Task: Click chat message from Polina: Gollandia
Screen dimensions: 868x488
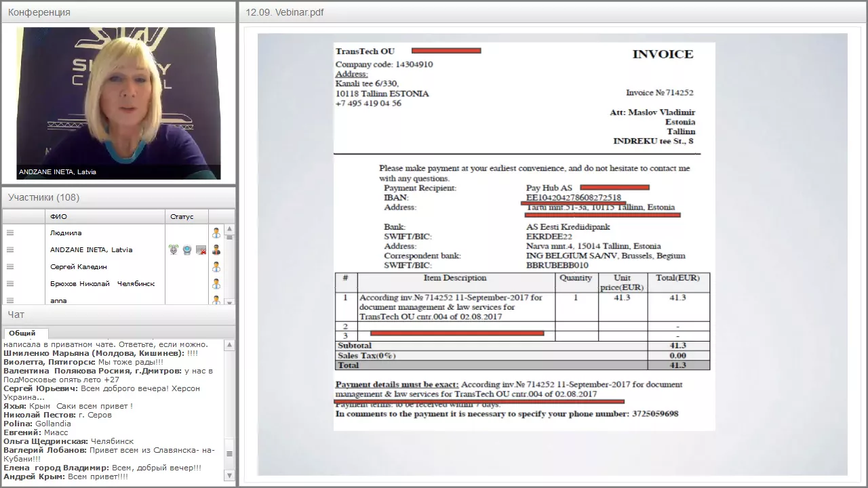Action: coord(37,424)
